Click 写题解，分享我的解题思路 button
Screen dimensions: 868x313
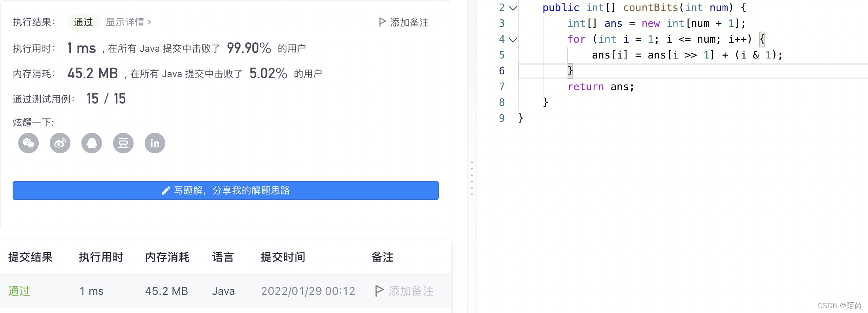click(226, 190)
